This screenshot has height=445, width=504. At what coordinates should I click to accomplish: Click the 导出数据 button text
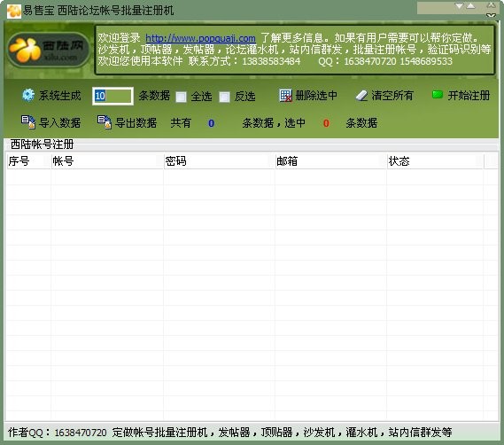point(136,123)
